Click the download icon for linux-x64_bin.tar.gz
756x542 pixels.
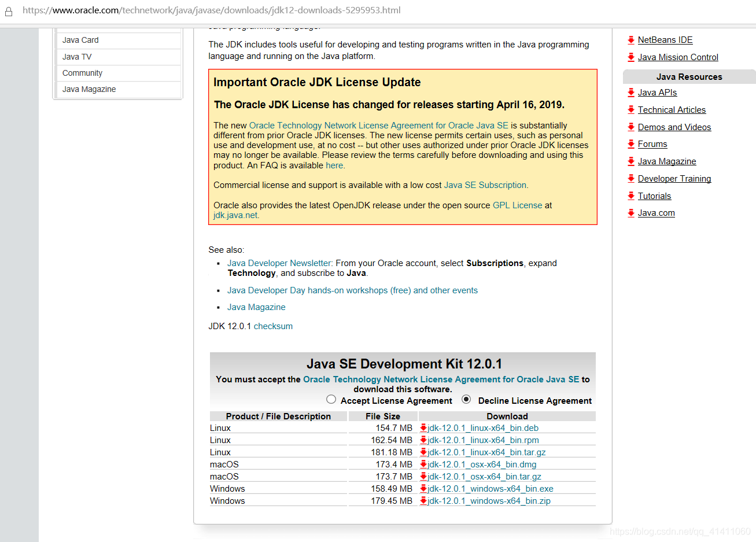[x=423, y=452]
